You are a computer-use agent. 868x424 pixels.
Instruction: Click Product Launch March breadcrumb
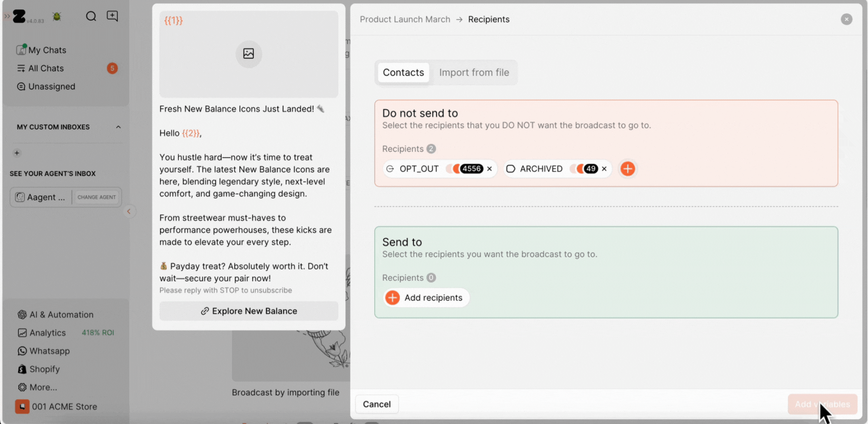coord(405,19)
